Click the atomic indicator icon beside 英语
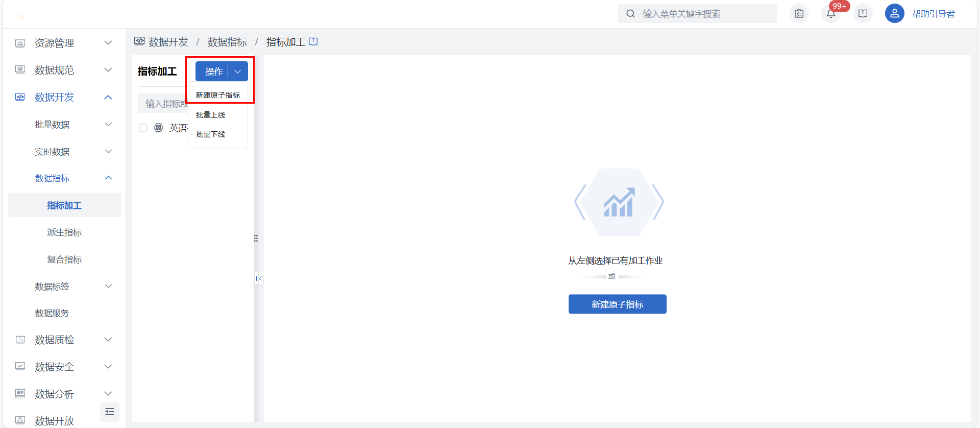 tap(159, 128)
